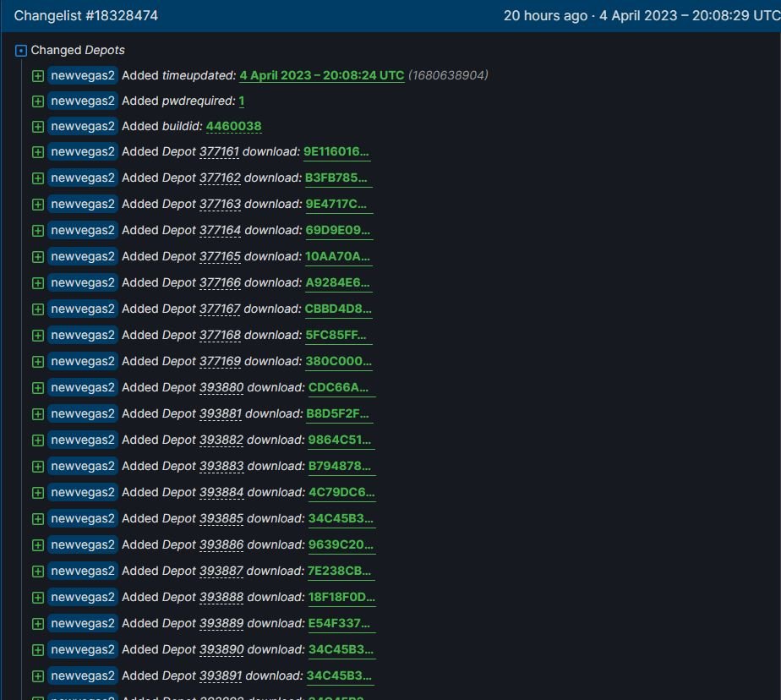Click Depot ID 393891

[221, 676]
